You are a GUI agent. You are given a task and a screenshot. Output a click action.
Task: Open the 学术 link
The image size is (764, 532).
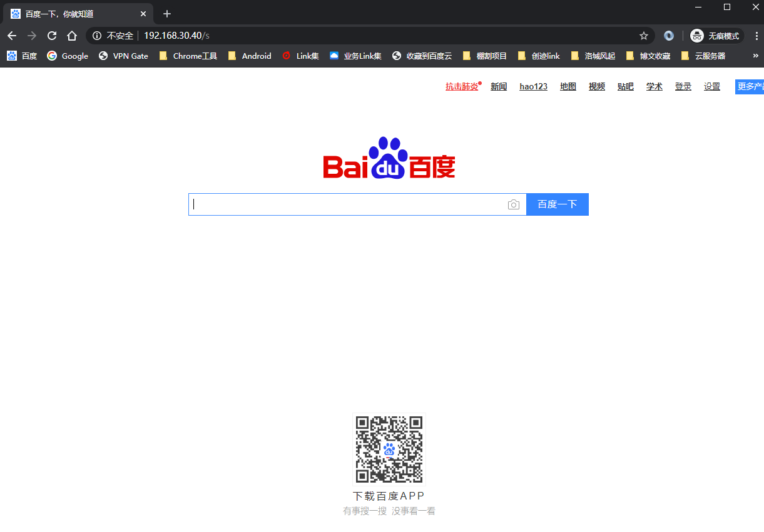pyautogui.click(x=654, y=87)
